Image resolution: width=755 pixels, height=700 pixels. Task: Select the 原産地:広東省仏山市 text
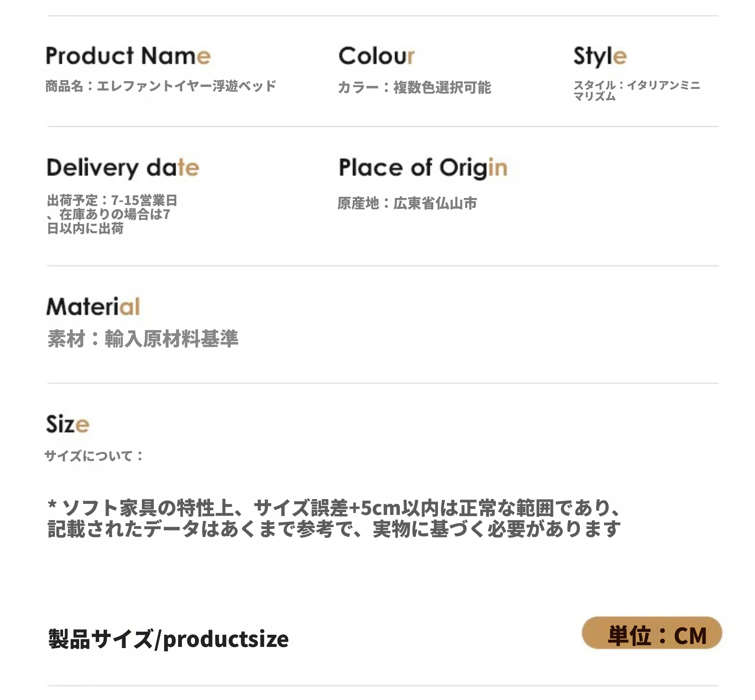point(407,203)
